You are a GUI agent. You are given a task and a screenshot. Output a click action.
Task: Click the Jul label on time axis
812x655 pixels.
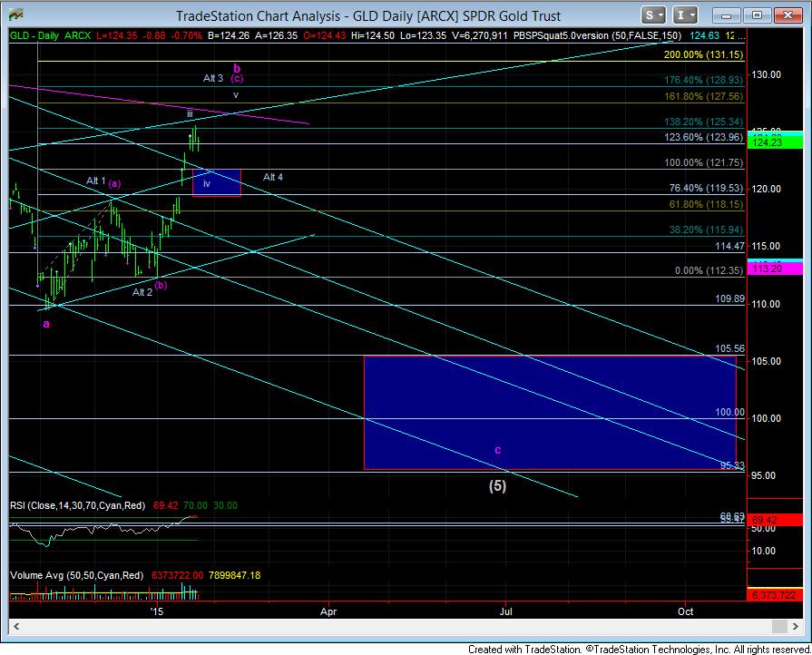(506, 611)
